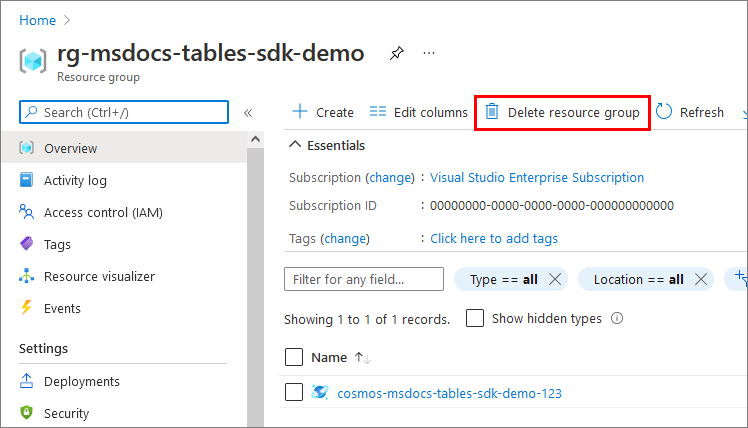748x428 pixels.
Task: Open the more options ellipsis menu
Action: pyautogui.click(x=429, y=52)
